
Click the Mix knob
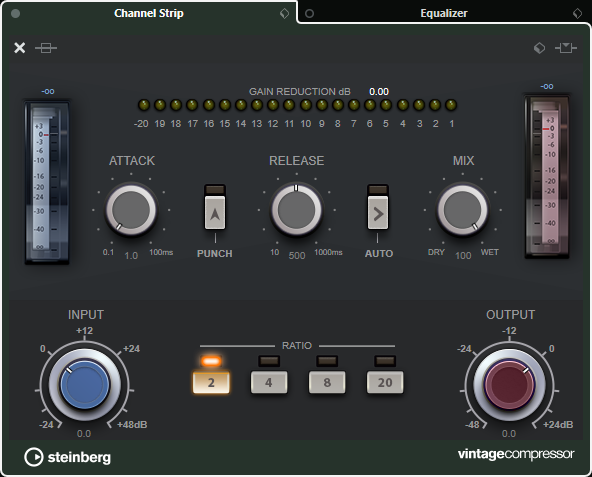coord(462,210)
